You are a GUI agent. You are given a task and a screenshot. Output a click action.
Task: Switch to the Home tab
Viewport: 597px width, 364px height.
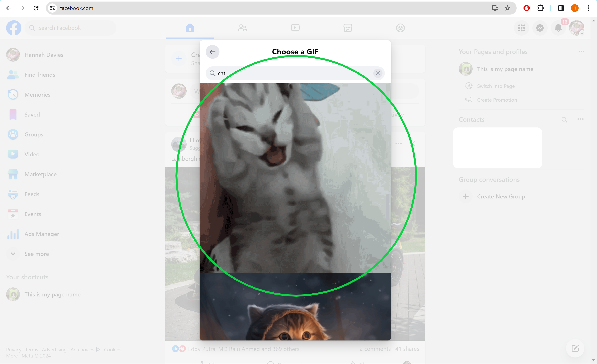(x=190, y=28)
